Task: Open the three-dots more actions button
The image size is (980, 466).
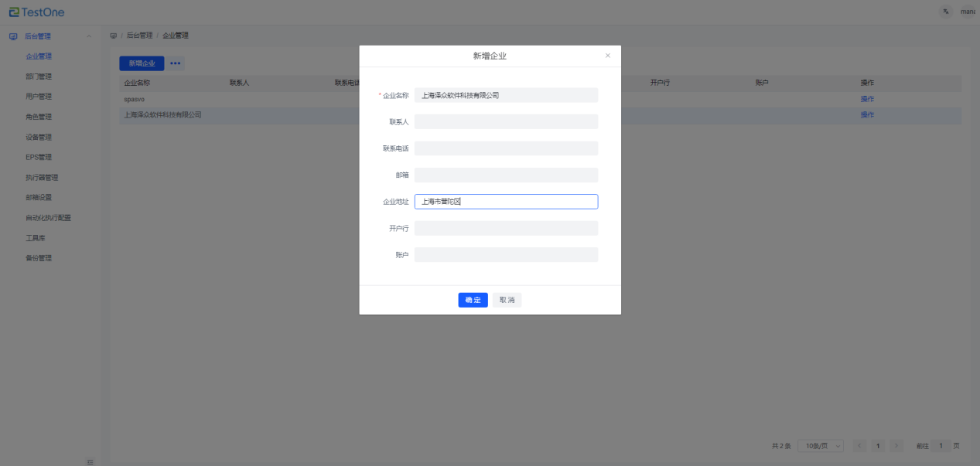Action: pyautogui.click(x=176, y=63)
